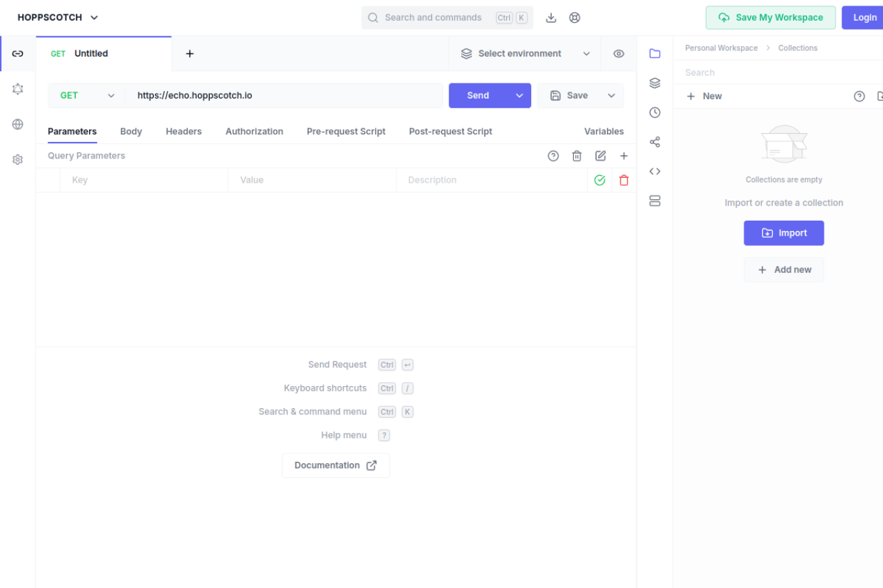883x588 pixels.
Task: Show the generate code panel
Action: pos(655,171)
